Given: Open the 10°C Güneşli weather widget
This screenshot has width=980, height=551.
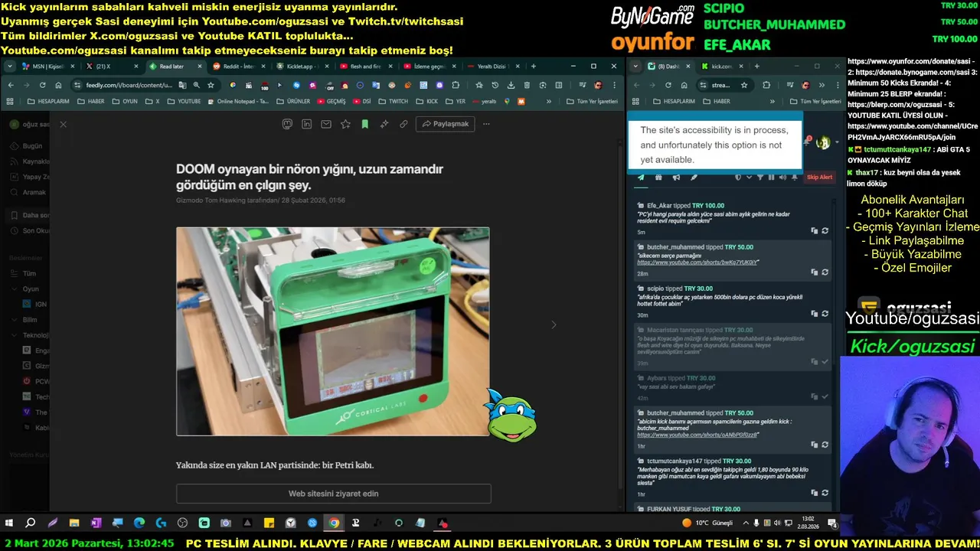Looking at the screenshot, I should 708,523.
